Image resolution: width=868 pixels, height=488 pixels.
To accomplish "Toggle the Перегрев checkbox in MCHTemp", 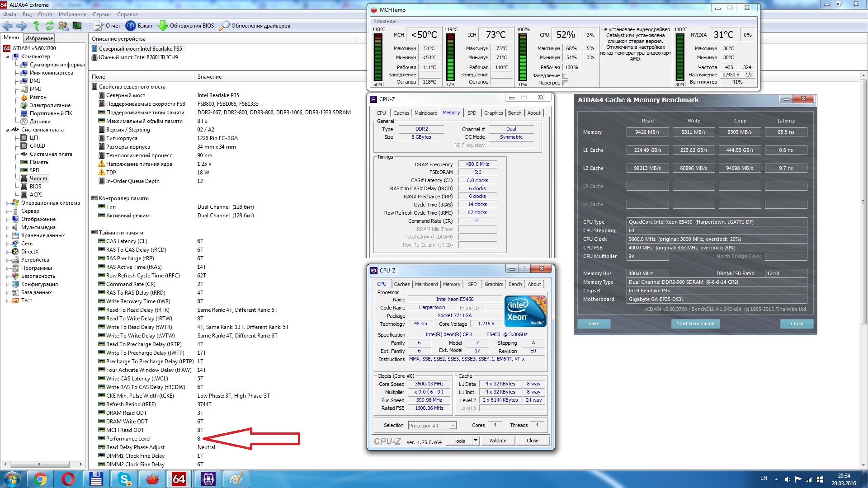I will (565, 83).
